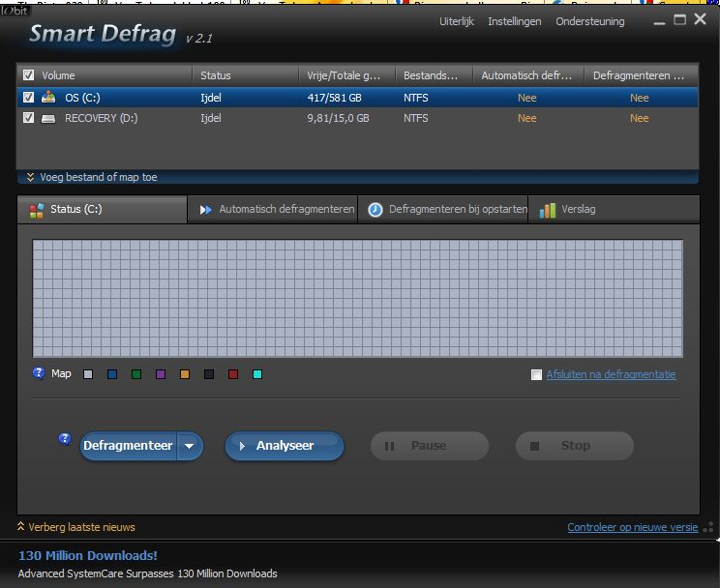Open the Uiterlijk menu
Screen dimensions: 720x588
[456, 21]
